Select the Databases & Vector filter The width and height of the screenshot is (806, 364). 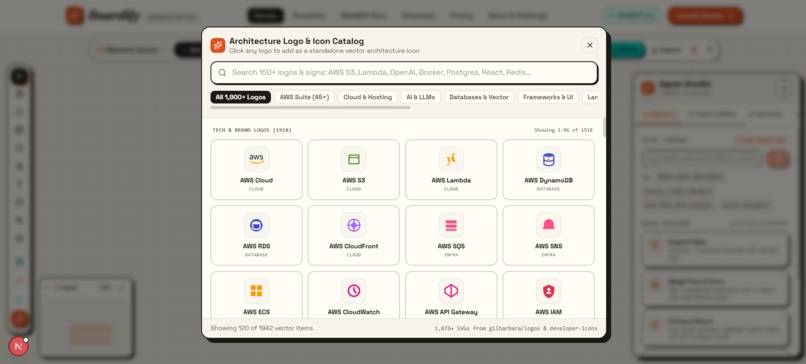tap(479, 97)
